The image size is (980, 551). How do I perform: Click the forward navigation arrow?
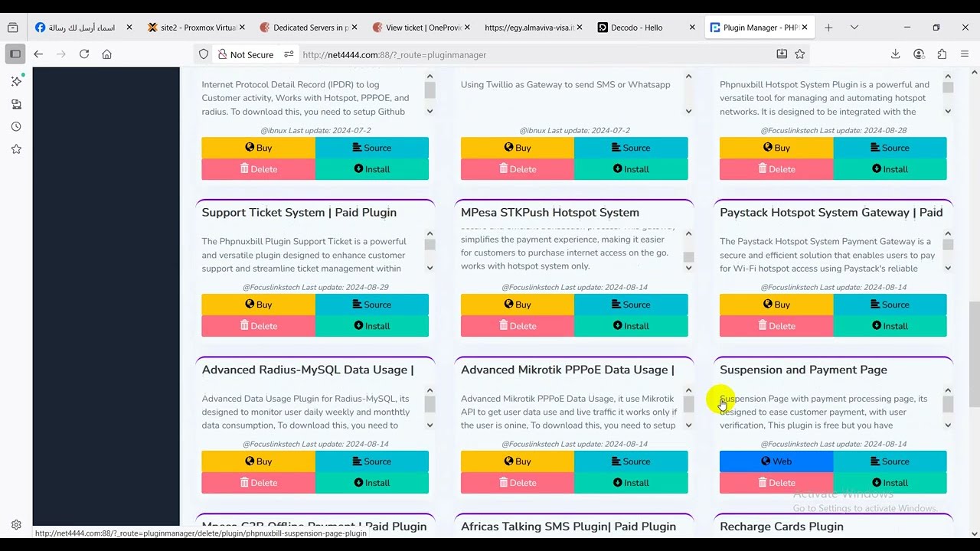(x=61, y=54)
